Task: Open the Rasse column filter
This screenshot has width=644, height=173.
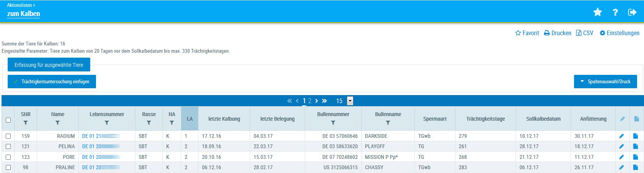Action: 149,123
